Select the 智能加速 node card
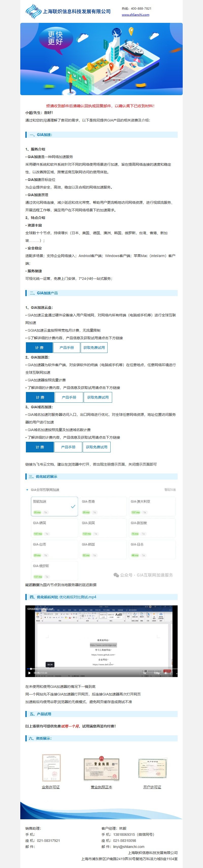This screenshot has height=868, width=203. click(54, 506)
